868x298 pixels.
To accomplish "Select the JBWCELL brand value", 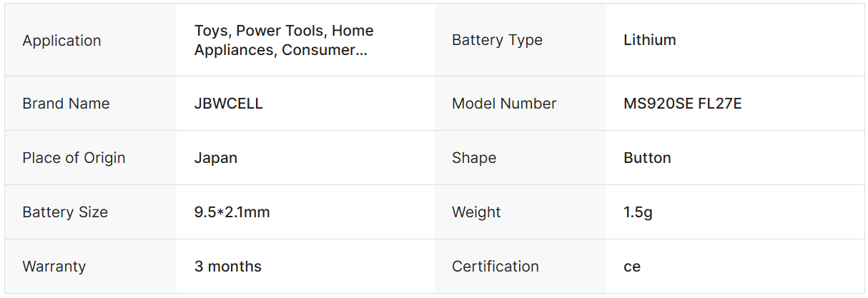I will pos(228,104).
